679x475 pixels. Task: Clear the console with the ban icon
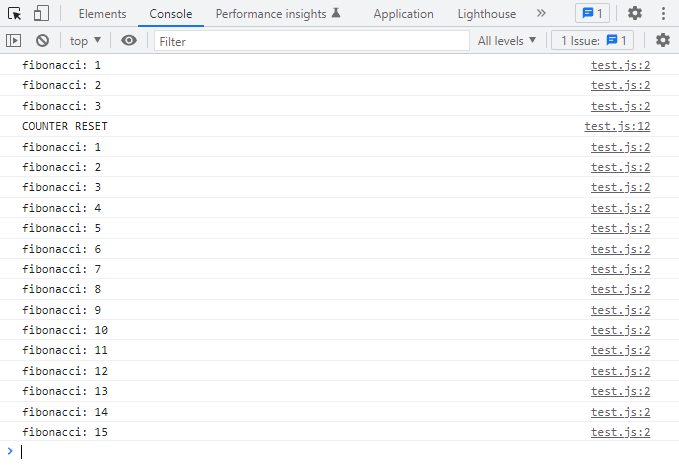[42, 41]
